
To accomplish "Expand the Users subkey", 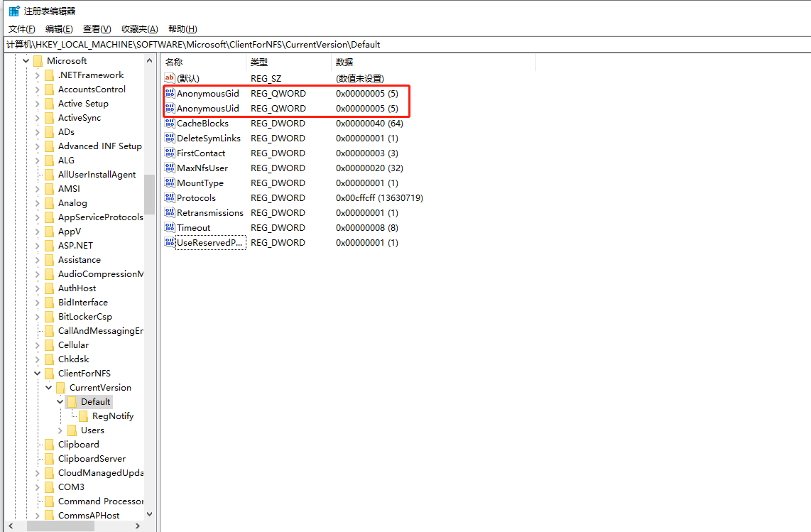I will pos(60,430).
